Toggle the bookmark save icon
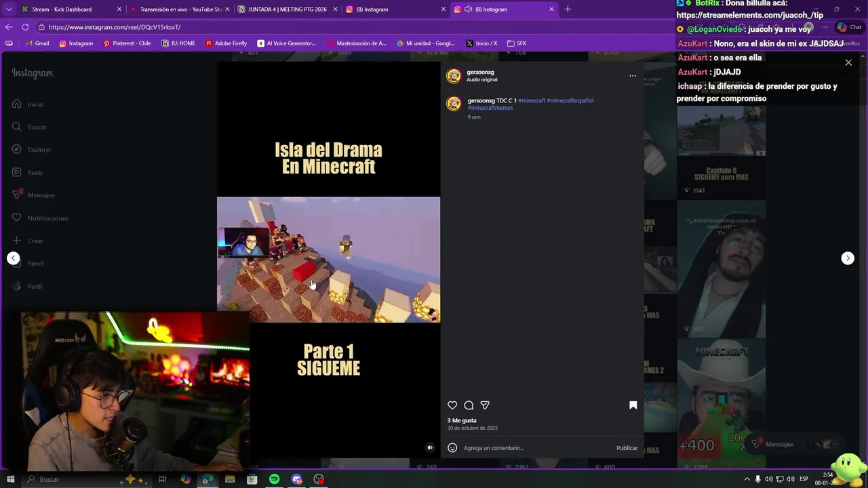Viewport: 868px width, 488px height. pyautogui.click(x=633, y=405)
